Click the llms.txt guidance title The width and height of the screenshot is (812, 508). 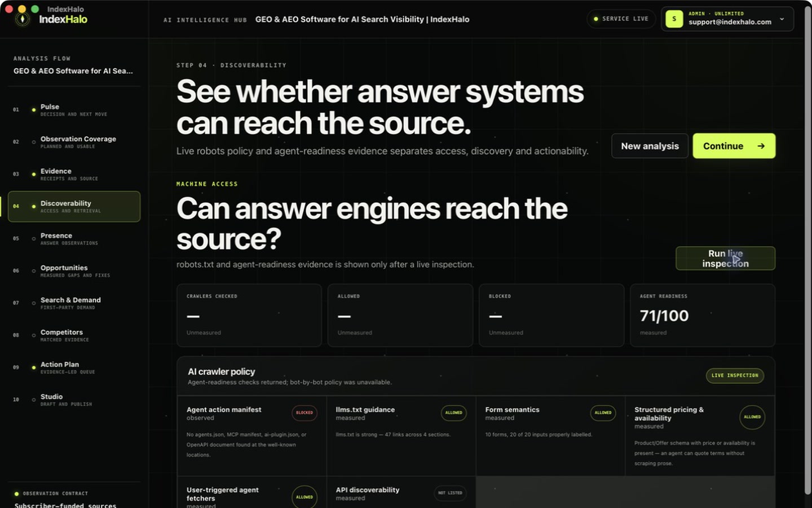[365, 410]
